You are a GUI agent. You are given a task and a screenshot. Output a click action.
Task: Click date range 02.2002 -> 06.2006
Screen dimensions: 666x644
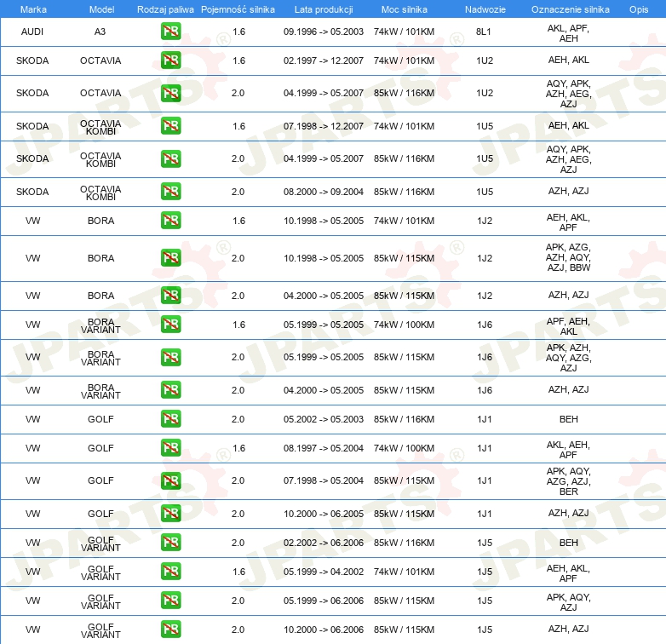[324, 543]
